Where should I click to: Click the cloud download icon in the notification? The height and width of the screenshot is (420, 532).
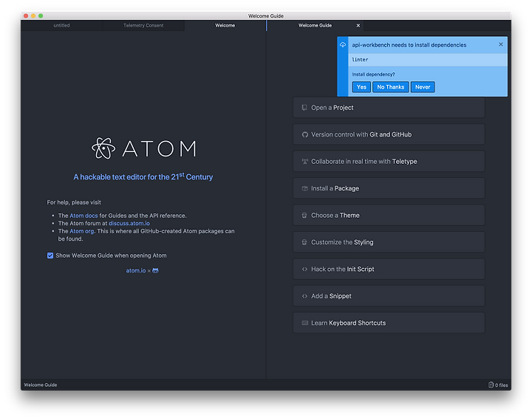(343, 45)
